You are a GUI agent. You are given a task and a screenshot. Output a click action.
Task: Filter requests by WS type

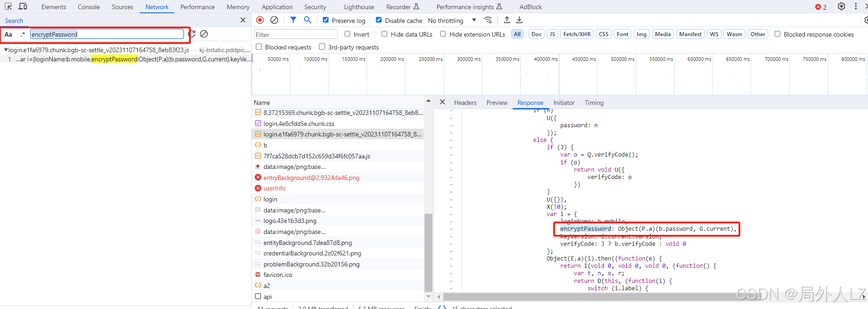click(714, 34)
